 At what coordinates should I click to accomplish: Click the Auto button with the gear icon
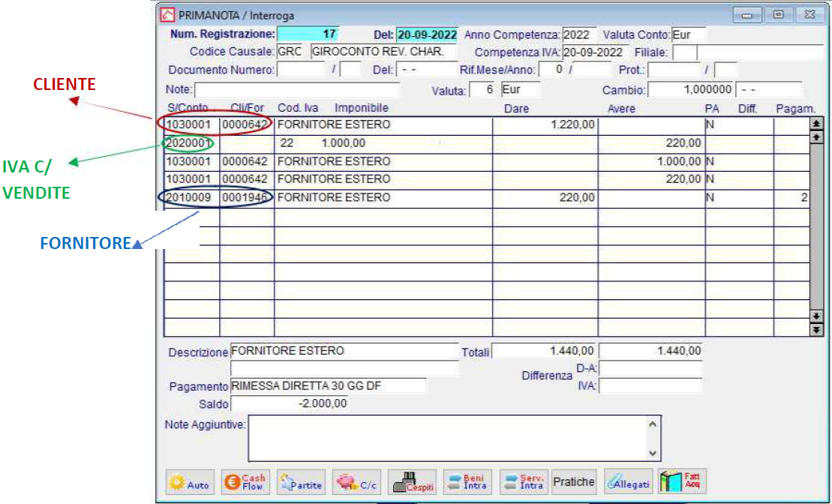coord(190,482)
